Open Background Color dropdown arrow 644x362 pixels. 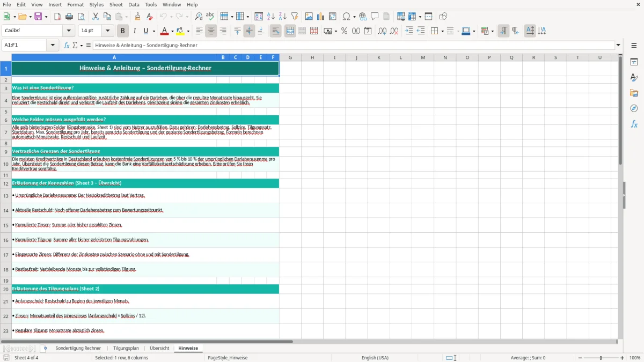point(188,31)
